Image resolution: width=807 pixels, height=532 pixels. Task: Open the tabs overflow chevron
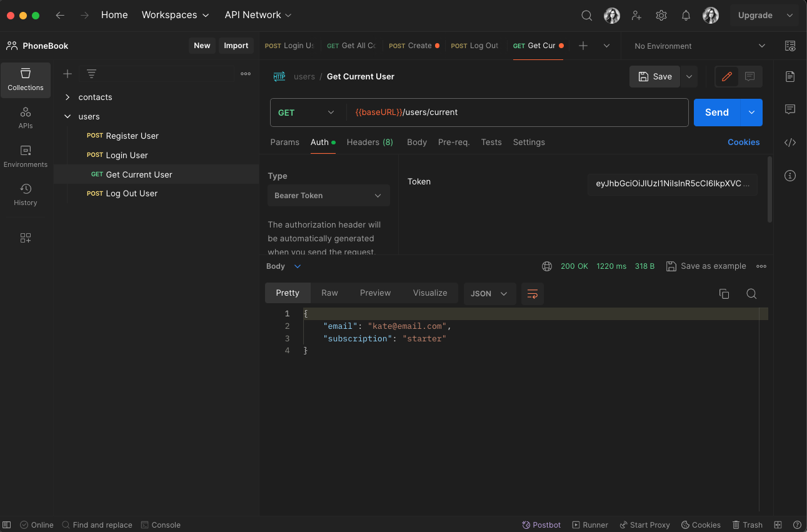(606, 46)
